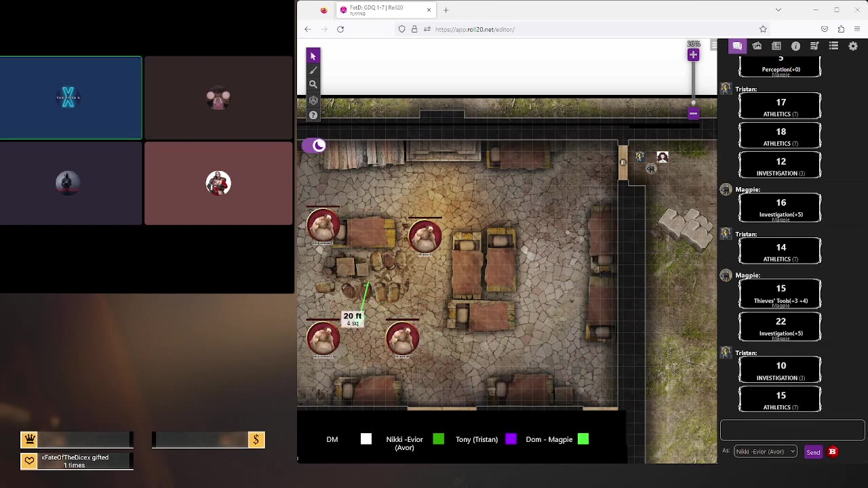
Task: Open the Settings gear sidebar tab
Action: tap(853, 46)
